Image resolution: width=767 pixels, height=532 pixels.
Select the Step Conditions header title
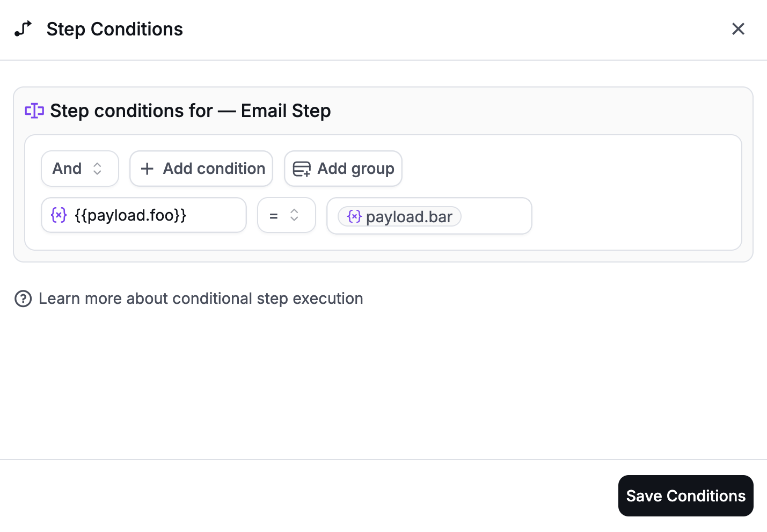click(114, 29)
